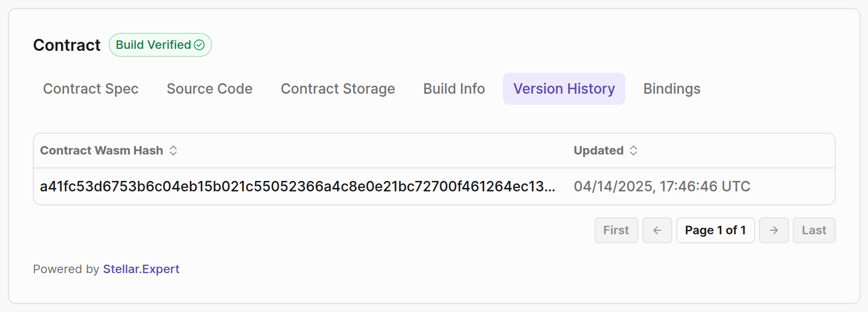
Task: Select the Build Info tab
Action: point(454,89)
